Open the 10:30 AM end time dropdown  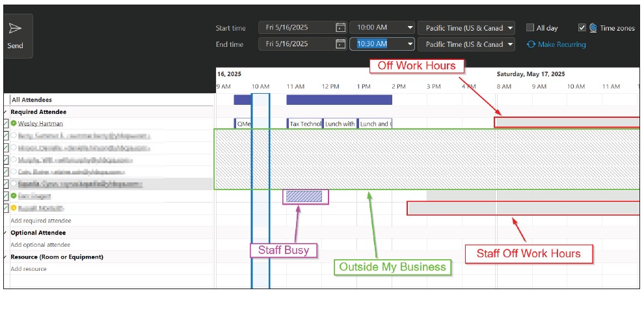click(x=410, y=44)
